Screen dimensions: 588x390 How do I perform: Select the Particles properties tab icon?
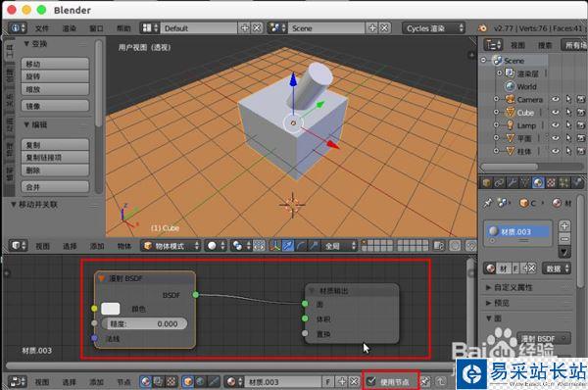point(564,182)
